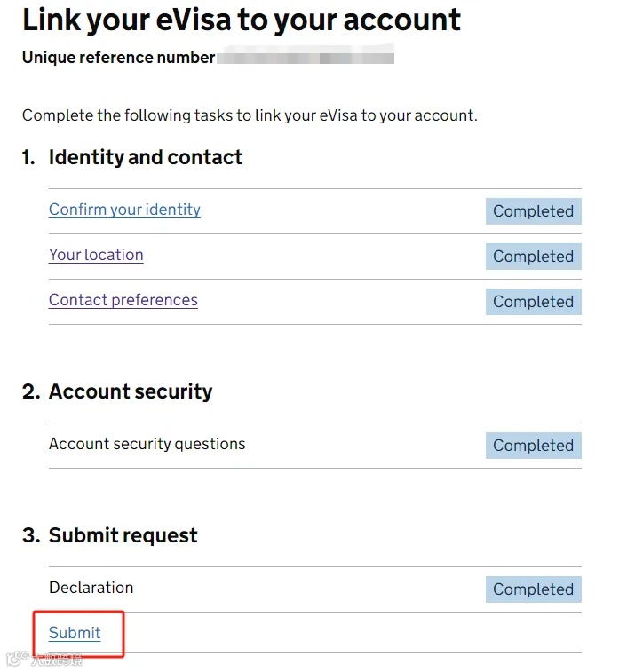The width and height of the screenshot is (619, 672).
Task: Select the Account security questions task text
Action: (x=147, y=444)
